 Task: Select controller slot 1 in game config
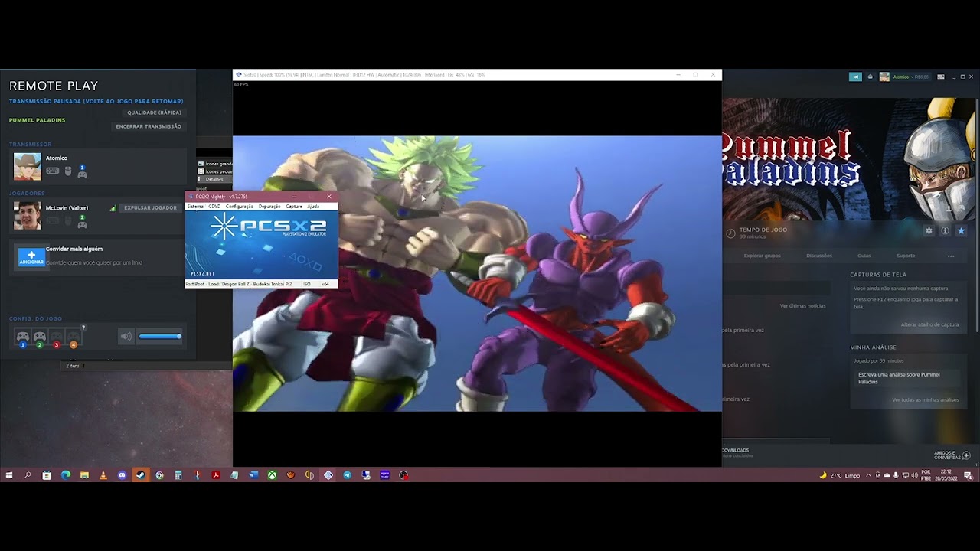tap(23, 337)
